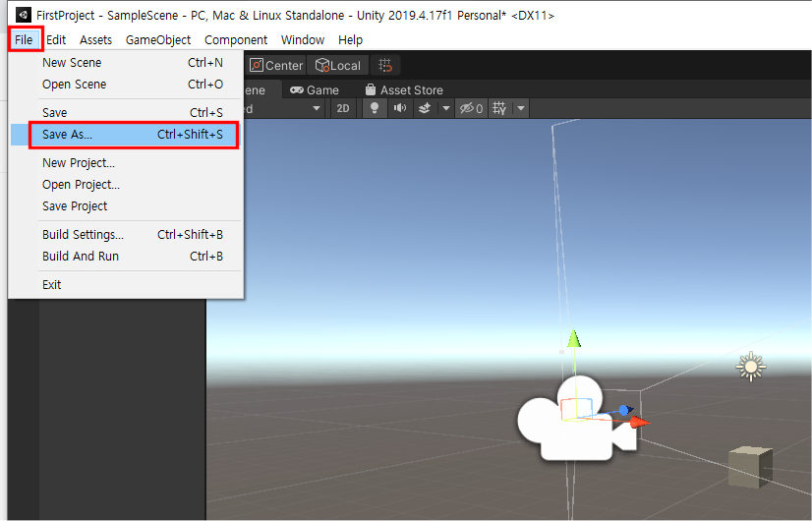Open the Assets menu
The height and width of the screenshot is (521, 812).
(x=95, y=40)
